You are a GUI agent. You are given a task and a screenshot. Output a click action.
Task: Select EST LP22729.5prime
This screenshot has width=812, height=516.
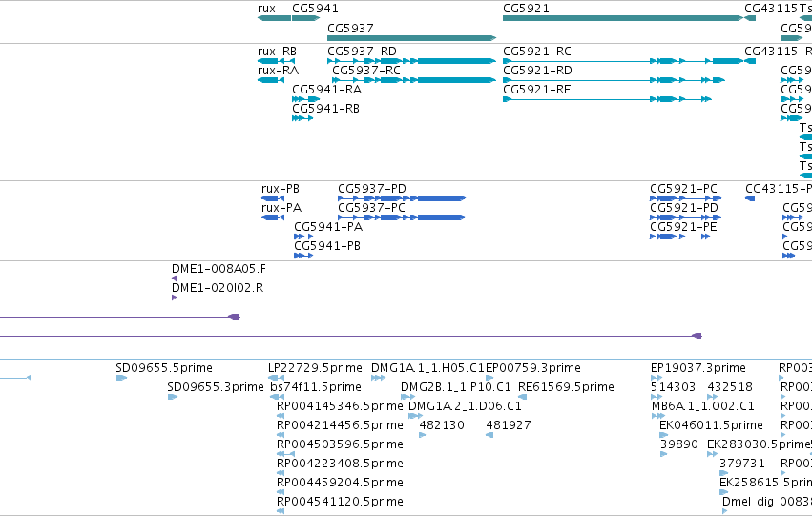click(276, 378)
